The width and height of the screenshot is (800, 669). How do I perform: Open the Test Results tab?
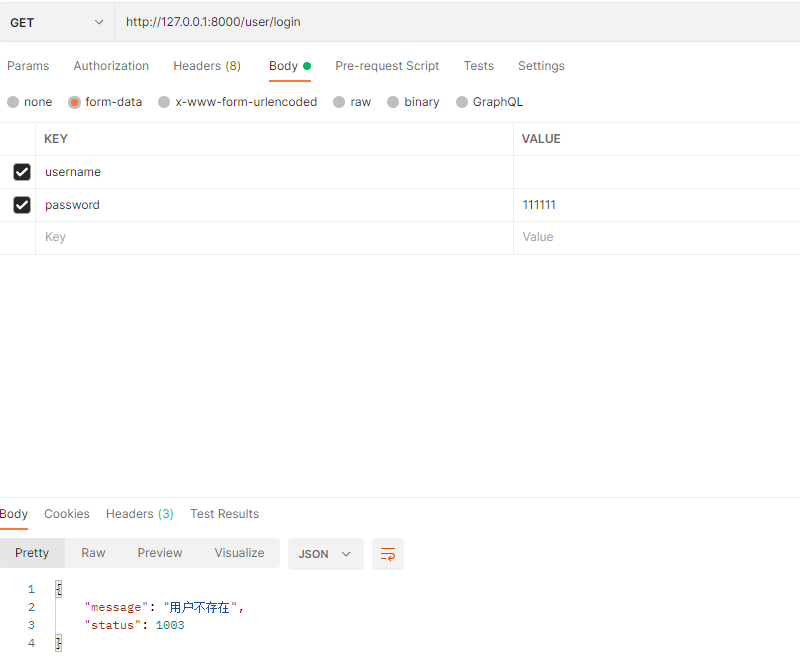pos(224,514)
